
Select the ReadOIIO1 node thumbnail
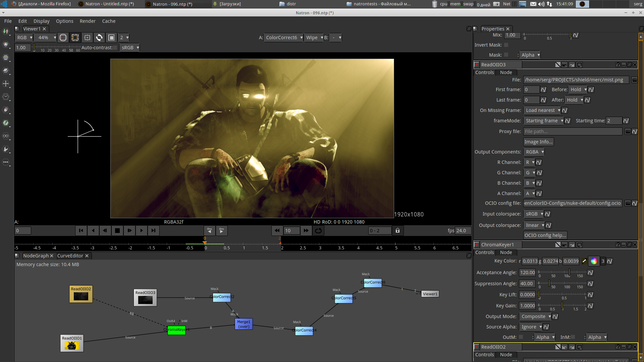[72, 343]
